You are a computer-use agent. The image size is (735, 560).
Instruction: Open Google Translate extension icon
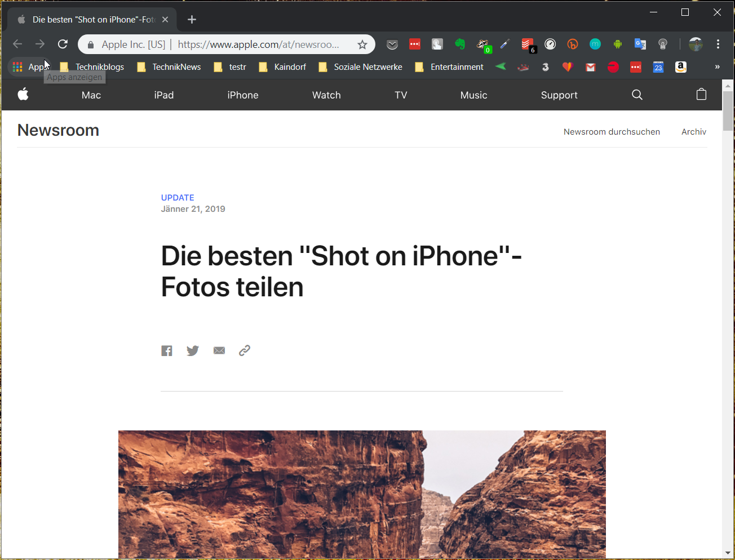640,45
